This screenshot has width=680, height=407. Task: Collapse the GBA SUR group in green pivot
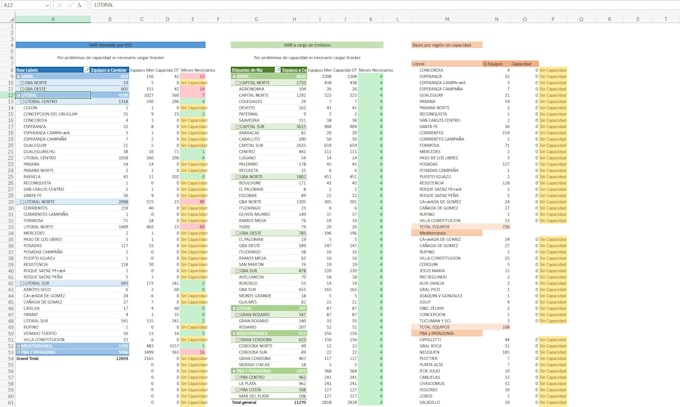point(237,271)
